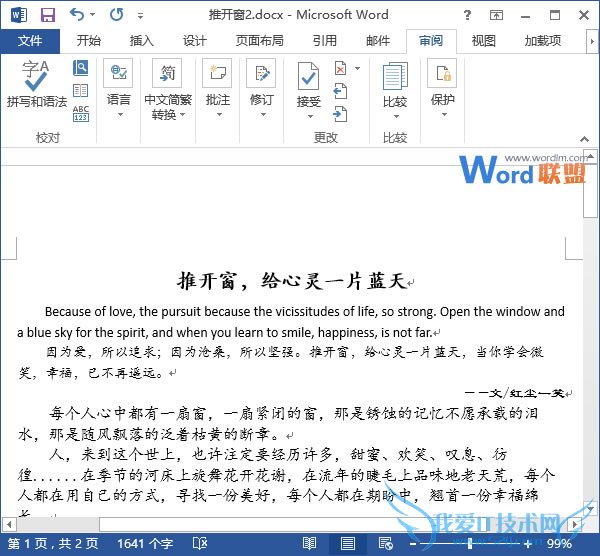Switch to Web Layout view in the status bar
This screenshot has height=556, width=600.
tap(385, 543)
